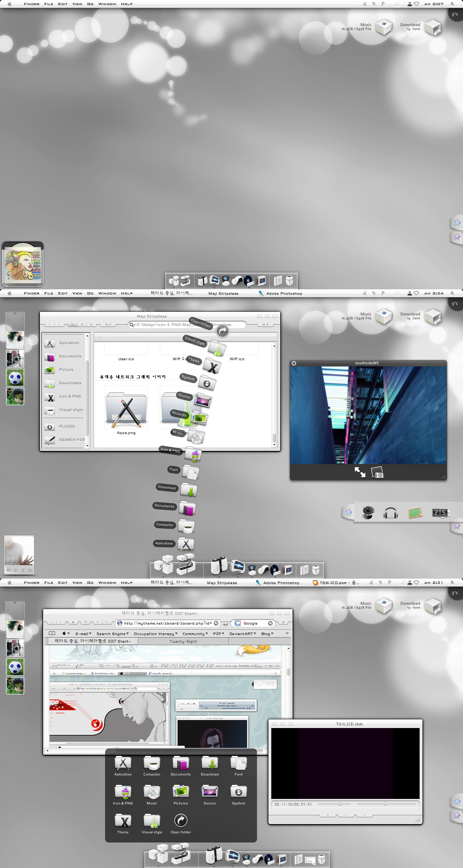The width and height of the screenshot is (463, 868).
Task: Skip to previous in the TGW.2CD.skm player
Action: click(x=328, y=815)
